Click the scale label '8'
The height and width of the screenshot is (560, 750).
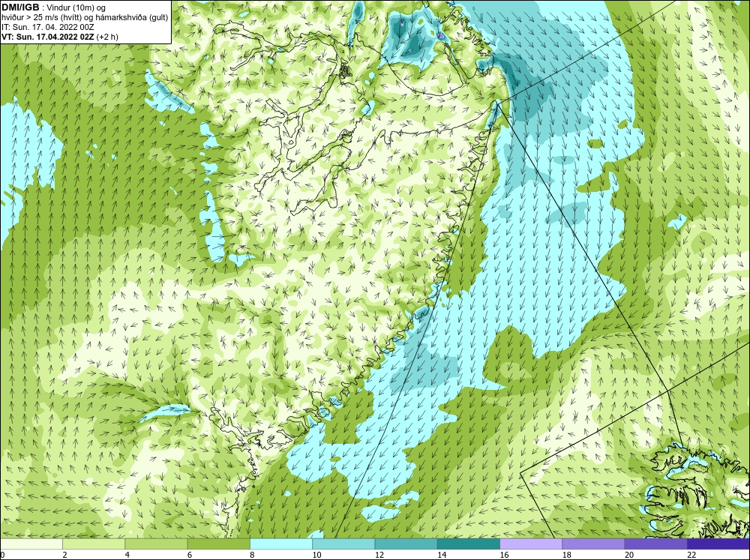point(252,555)
